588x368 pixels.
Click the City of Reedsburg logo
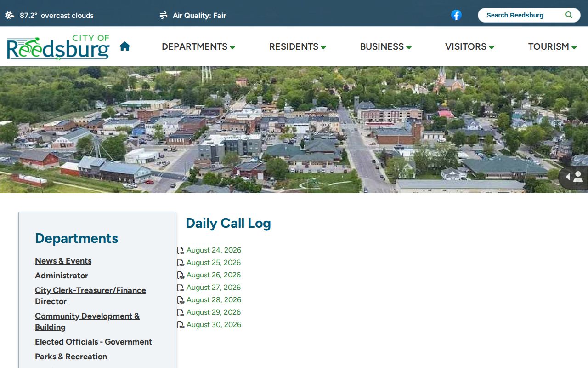click(x=58, y=47)
